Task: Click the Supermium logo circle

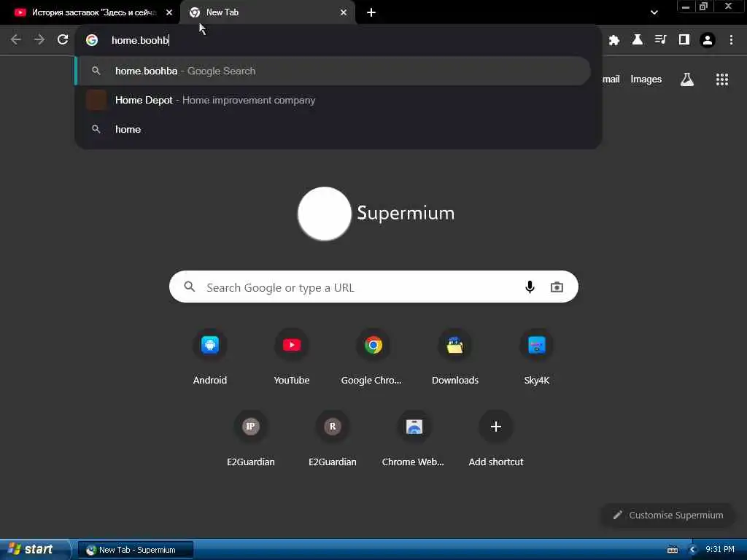Action: point(325,214)
